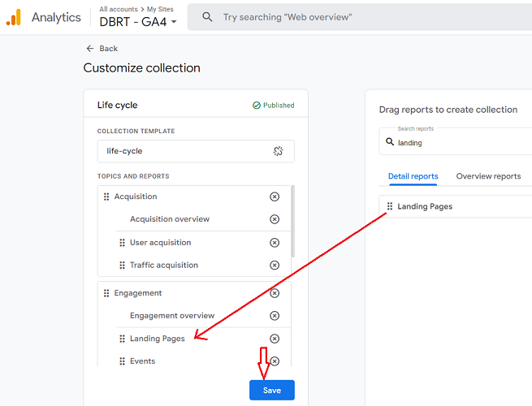The height and width of the screenshot is (406, 532).
Task: Select the Engagement topic name
Action: tap(138, 293)
